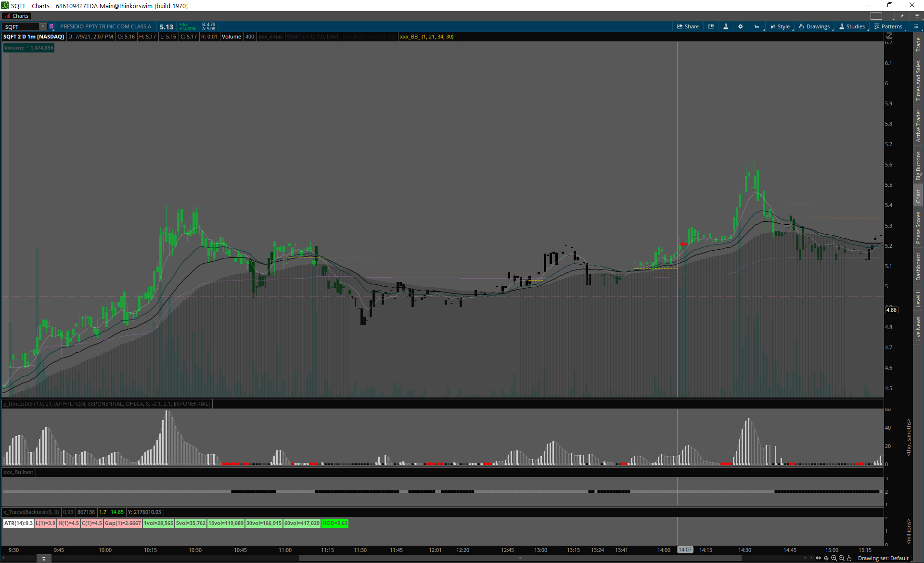Click the zoom out magnifier icon

pos(842,558)
